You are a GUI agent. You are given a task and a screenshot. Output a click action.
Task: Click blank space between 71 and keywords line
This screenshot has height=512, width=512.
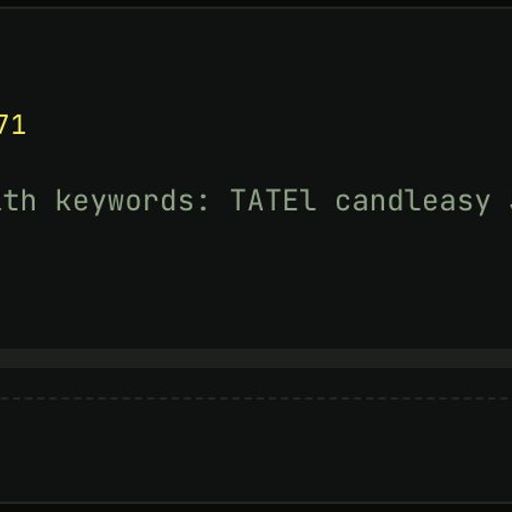(x=256, y=160)
